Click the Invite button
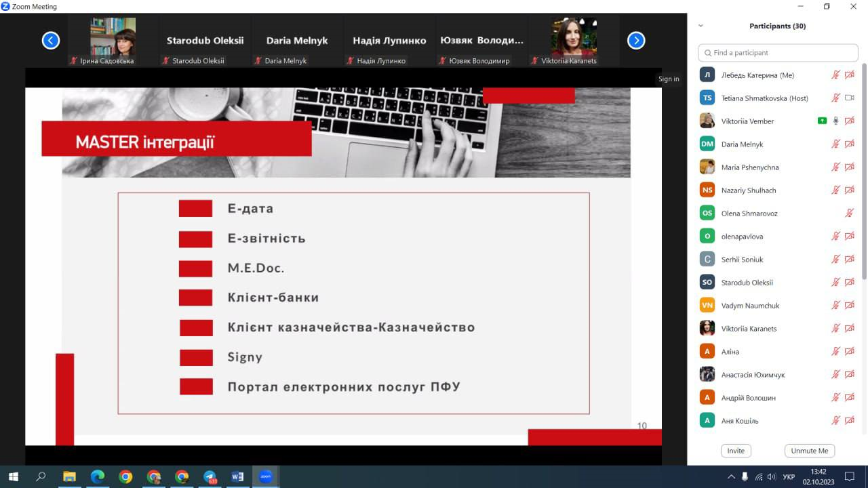This screenshot has height=488, width=868. click(736, 450)
